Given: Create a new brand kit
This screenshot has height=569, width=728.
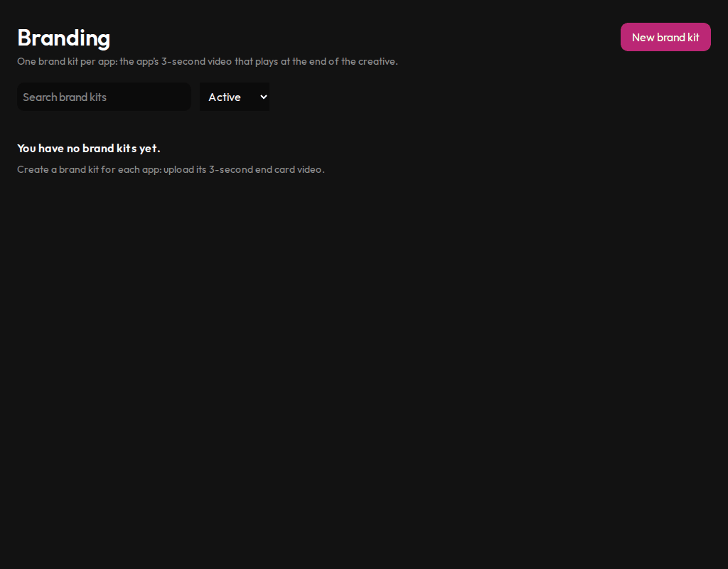Looking at the screenshot, I should 665,37.
